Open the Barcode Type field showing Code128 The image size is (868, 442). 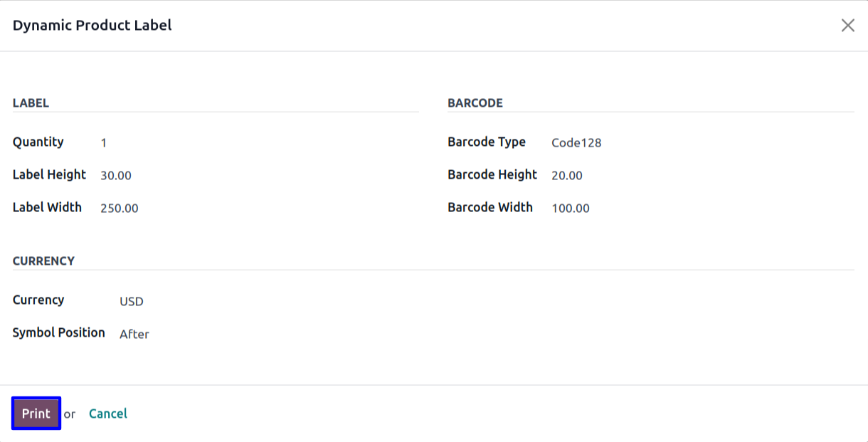pyautogui.click(x=576, y=143)
